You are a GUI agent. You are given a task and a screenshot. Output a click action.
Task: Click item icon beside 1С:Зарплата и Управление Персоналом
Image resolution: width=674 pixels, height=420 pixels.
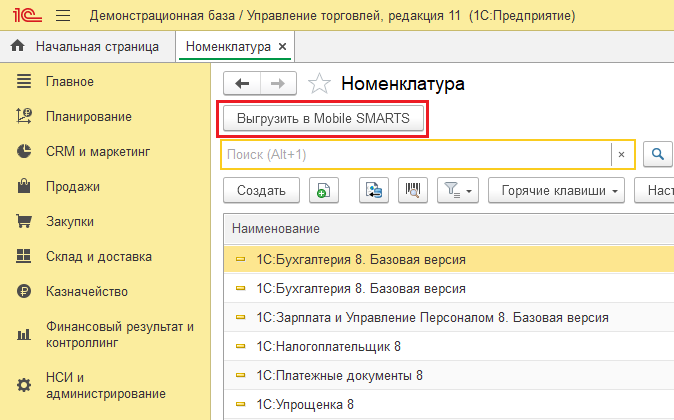241,317
